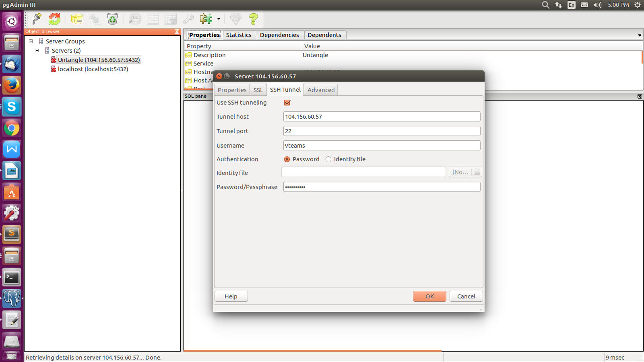Open the SQL query tool icon
This screenshot has height=362, width=644.
135,19
